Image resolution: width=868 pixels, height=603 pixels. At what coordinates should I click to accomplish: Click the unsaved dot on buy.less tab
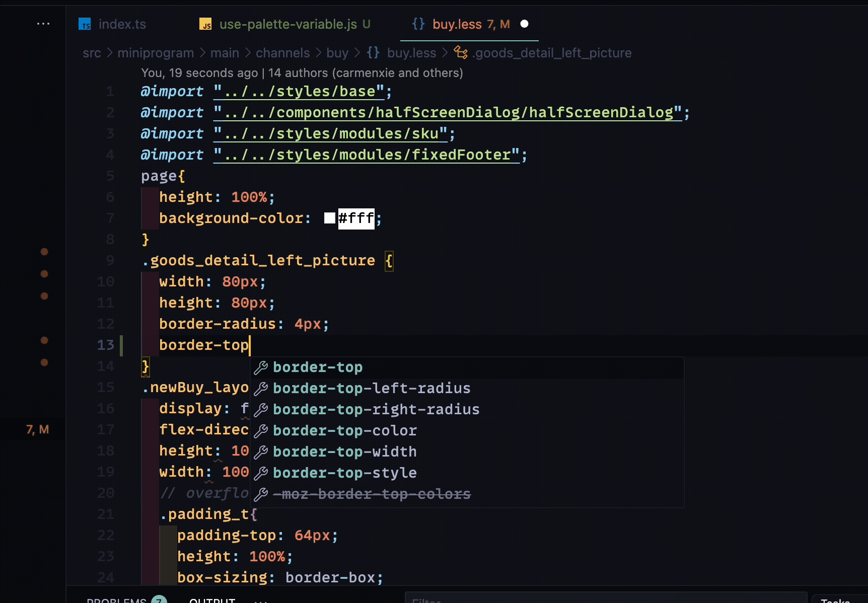pos(524,24)
